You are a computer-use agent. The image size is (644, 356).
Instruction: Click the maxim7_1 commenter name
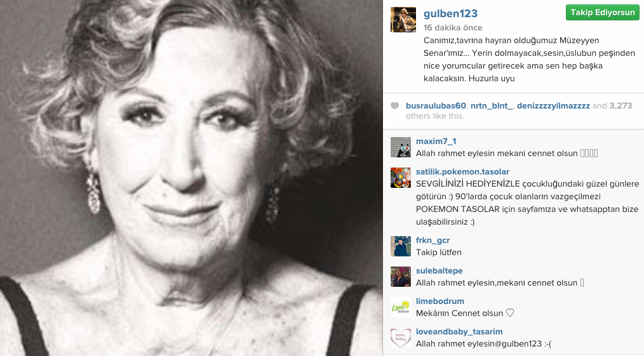point(436,141)
